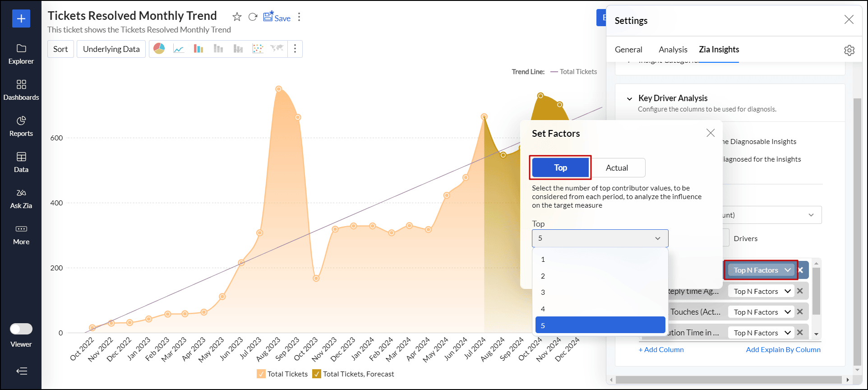This screenshot has height=390, width=868.
Task: Toggle the Viewer mode switch
Action: (21, 329)
